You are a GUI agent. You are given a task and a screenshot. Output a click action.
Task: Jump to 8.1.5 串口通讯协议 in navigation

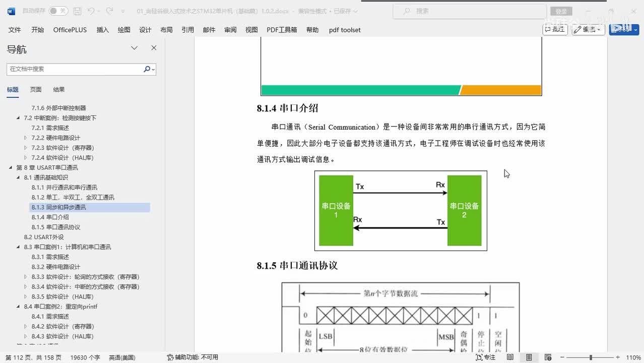[x=55, y=227]
